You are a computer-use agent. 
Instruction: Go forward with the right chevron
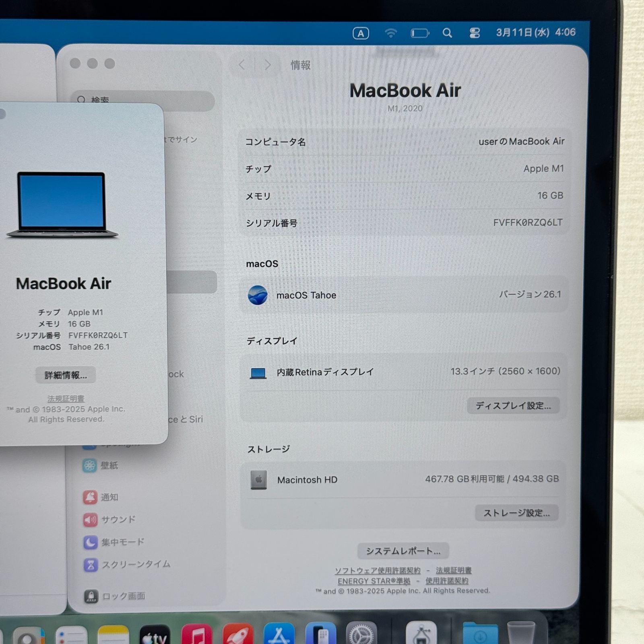pos(267,65)
